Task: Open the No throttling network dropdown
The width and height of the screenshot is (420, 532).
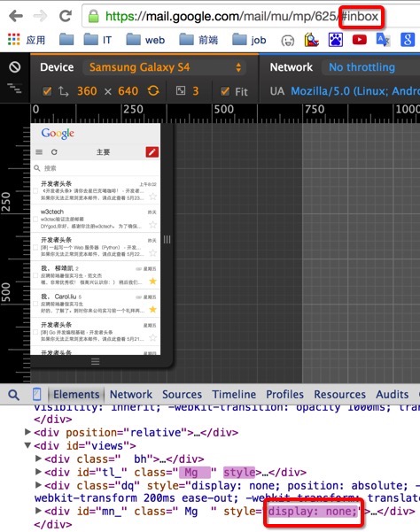Action: [362, 67]
